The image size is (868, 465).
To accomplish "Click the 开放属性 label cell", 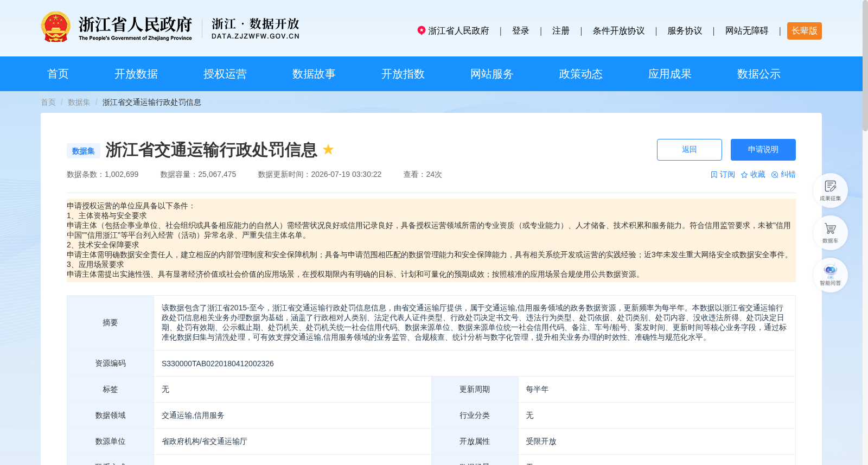I will click(475, 442).
